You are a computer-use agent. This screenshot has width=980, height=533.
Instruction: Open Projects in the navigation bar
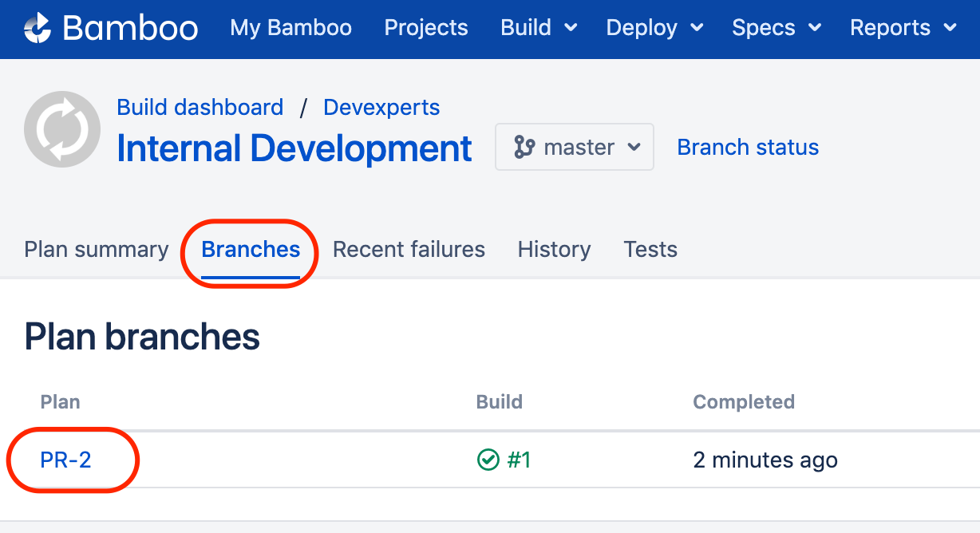(426, 28)
